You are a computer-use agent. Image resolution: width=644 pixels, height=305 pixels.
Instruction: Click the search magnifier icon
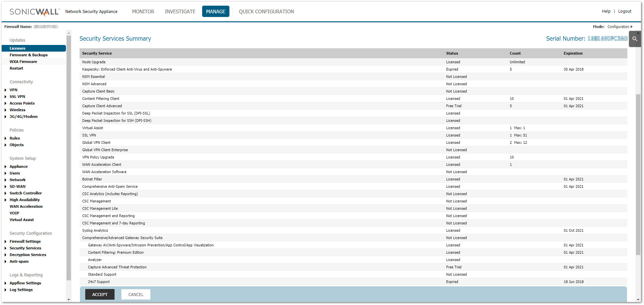click(635, 39)
